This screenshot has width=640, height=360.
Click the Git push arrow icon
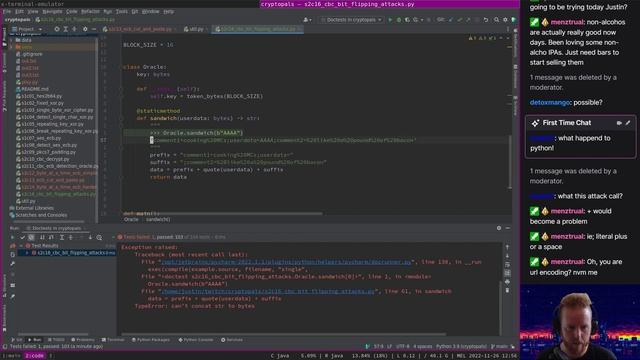click(468, 20)
